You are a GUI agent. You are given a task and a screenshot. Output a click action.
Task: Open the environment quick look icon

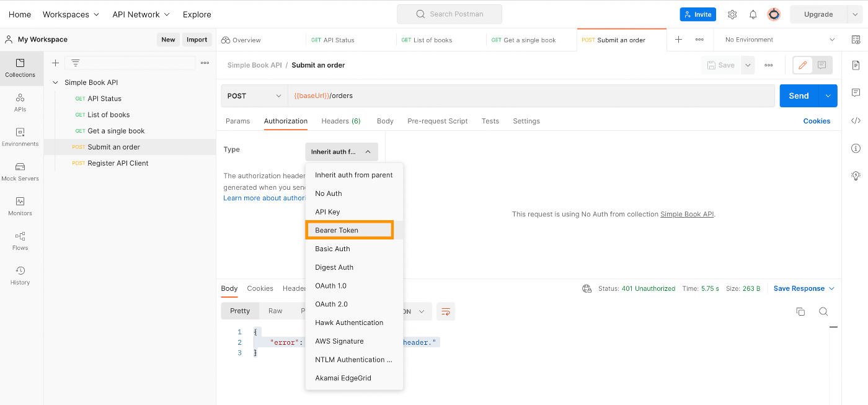[856, 40]
